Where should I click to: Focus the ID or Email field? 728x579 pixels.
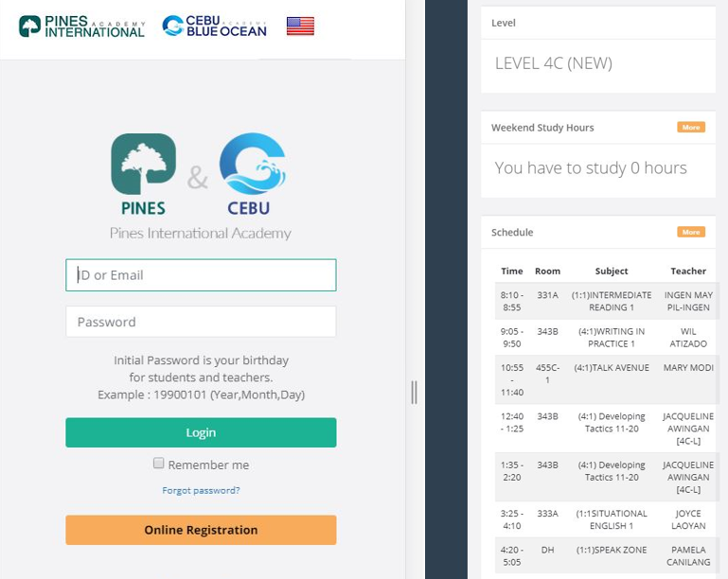[x=201, y=275]
